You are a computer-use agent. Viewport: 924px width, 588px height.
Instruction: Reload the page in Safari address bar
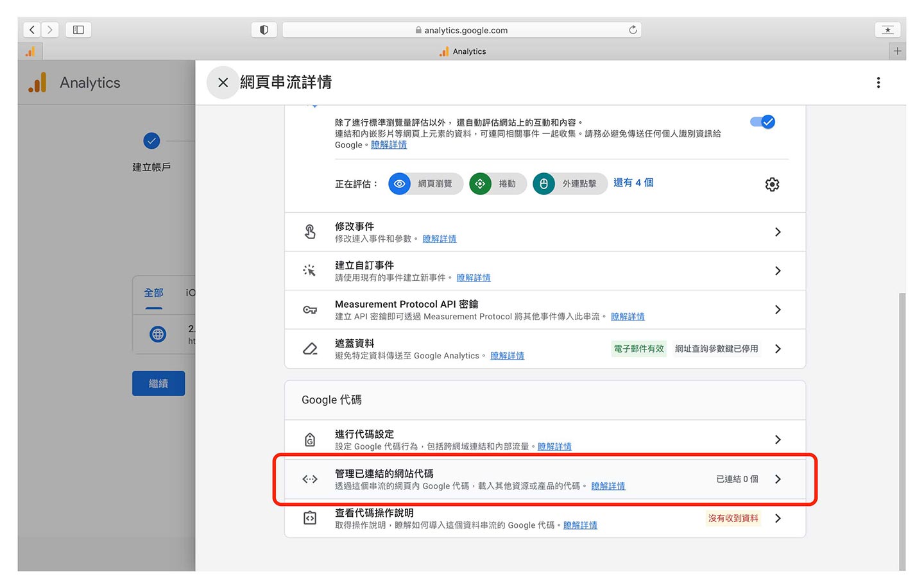click(633, 30)
